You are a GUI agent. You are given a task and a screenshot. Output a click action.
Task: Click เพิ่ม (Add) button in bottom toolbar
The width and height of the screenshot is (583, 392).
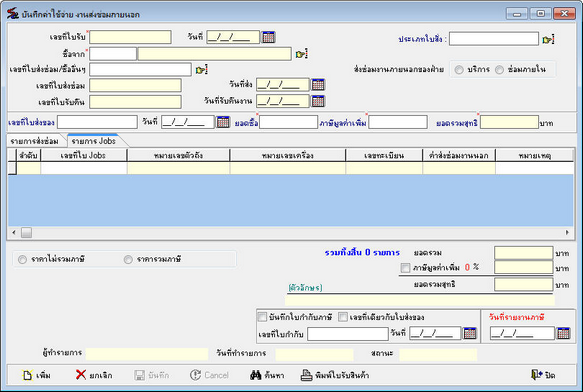[36, 375]
